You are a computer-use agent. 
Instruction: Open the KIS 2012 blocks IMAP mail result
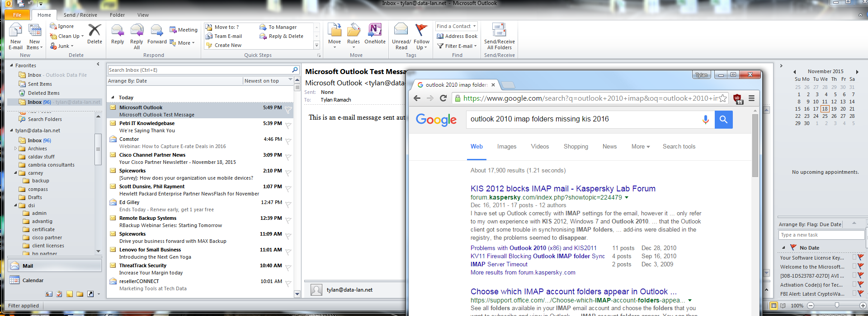[x=562, y=189]
